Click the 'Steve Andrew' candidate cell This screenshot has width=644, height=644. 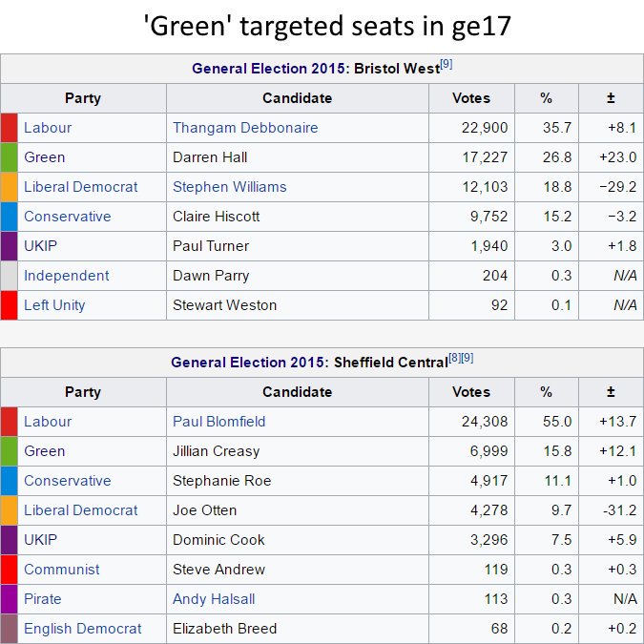(298, 570)
